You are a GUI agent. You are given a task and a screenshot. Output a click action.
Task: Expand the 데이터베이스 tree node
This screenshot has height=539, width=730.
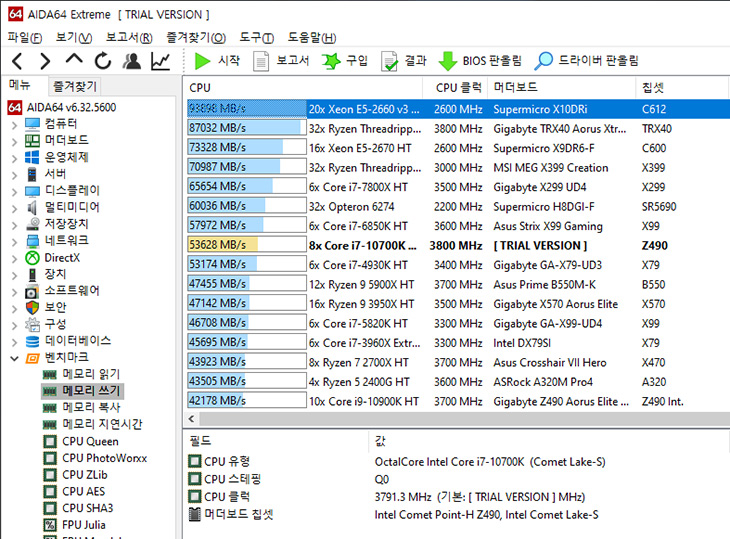click(x=14, y=342)
